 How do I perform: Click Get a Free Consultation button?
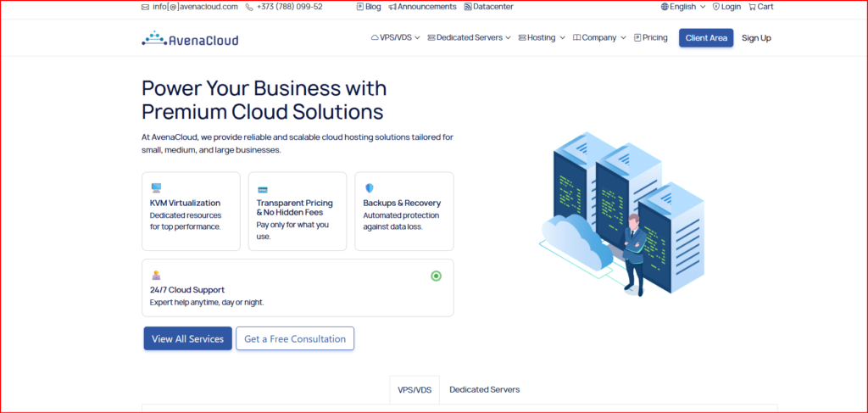pyautogui.click(x=295, y=338)
